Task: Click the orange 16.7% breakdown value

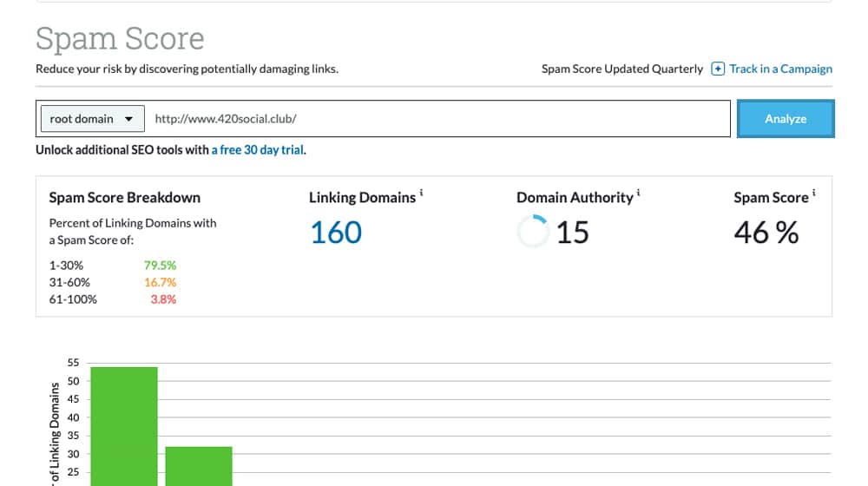Action: tap(160, 282)
